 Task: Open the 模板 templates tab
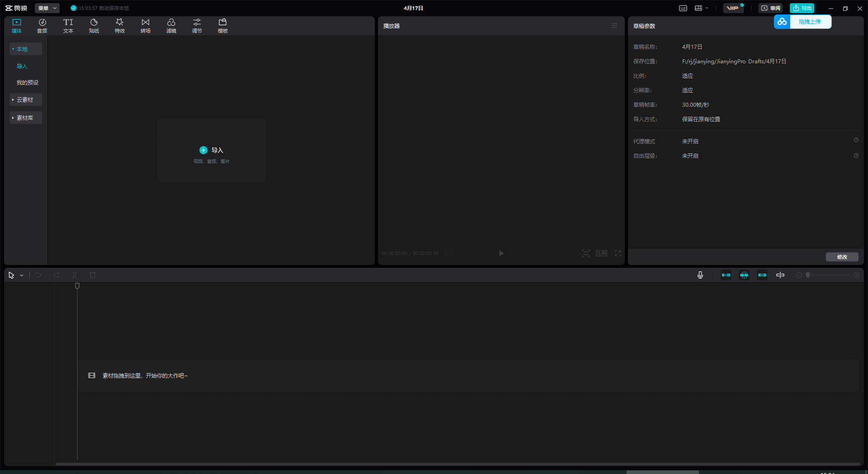(x=223, y=26)
